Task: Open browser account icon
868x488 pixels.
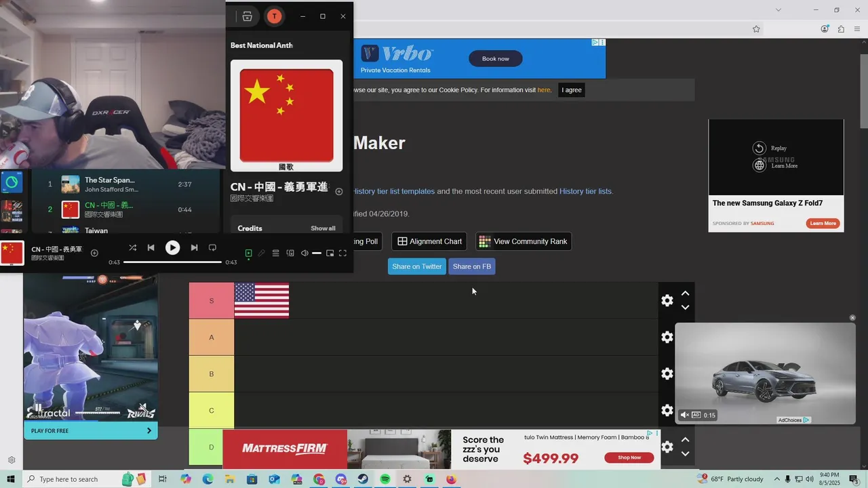Action: (x=825, y=28)
